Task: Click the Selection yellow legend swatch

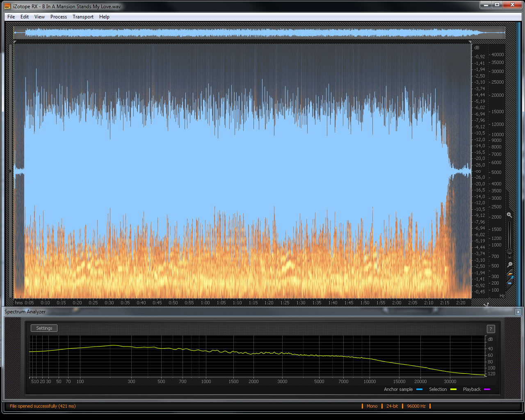Action: (x=453, y=389)
